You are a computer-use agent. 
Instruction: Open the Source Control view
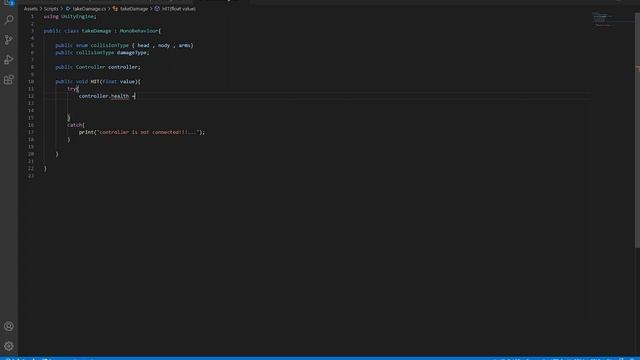click(x=9, y=40)
